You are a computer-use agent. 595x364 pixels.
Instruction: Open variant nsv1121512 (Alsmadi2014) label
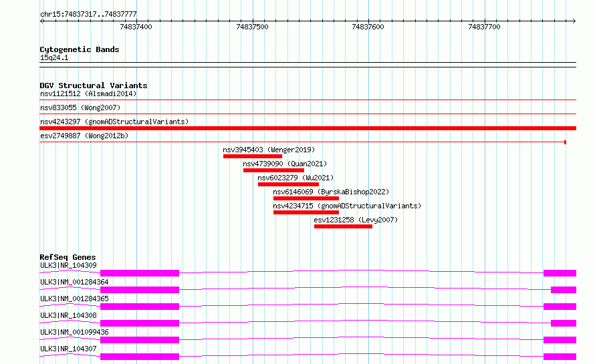[x=88, y=94]
